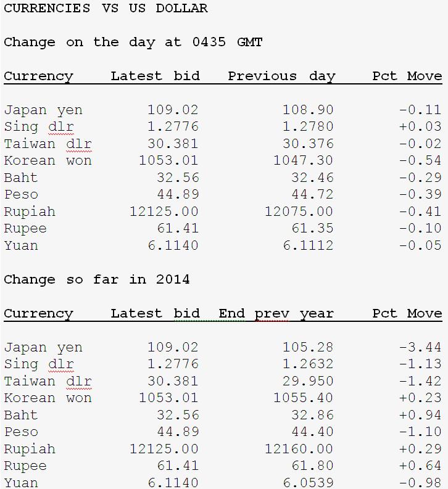Click the Japan yen previous day value 108.90
The height and width of the screenshot is (489, 448).
[307, 110]
